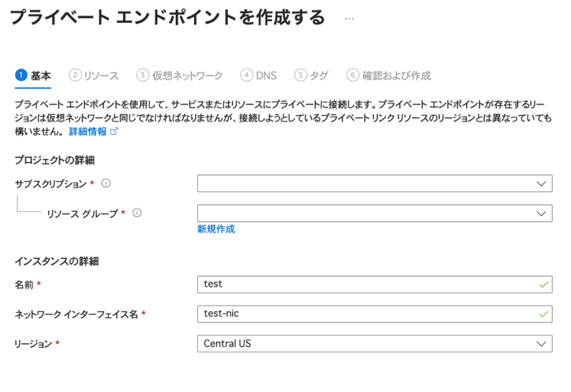Click the step 5 circle icon for タグ
This screenshot has width=571, height=392.
pyautogui.click(x=301, y=75)
